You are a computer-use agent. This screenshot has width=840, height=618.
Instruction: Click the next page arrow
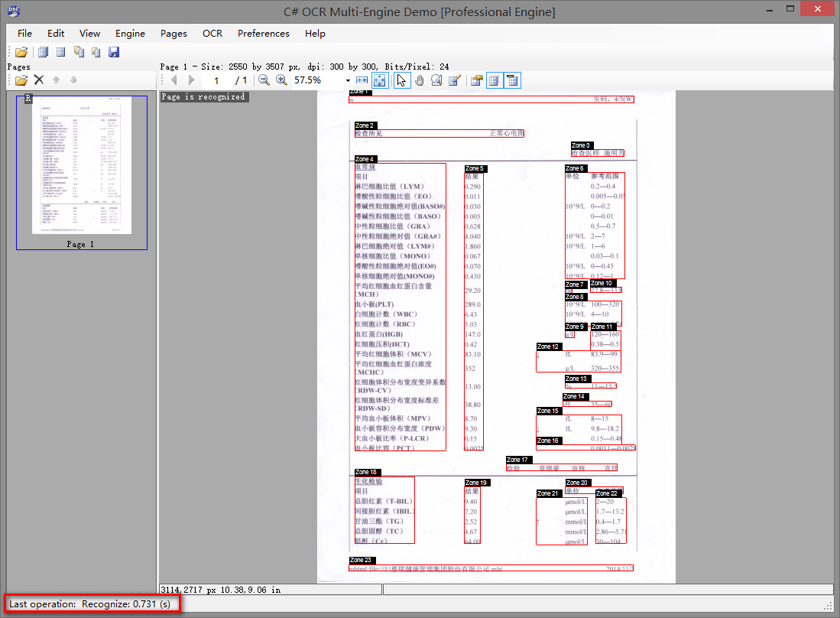(x=191, y=80)
